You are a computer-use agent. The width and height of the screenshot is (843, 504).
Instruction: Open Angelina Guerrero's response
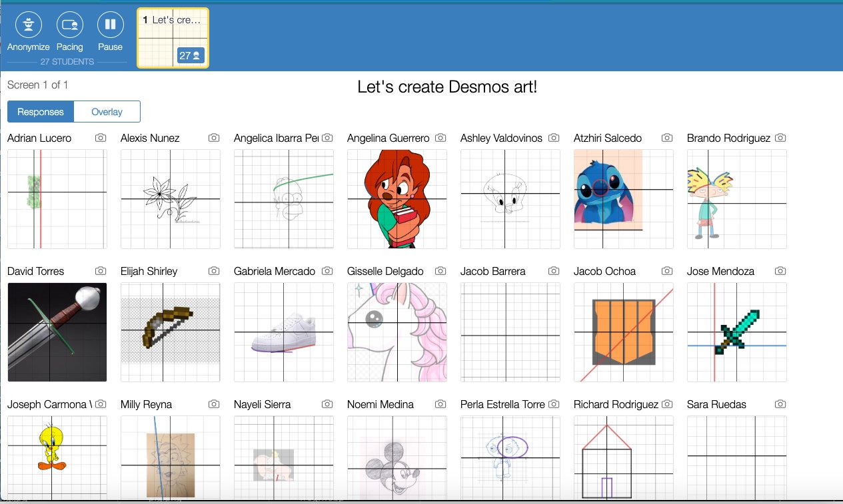397,198
